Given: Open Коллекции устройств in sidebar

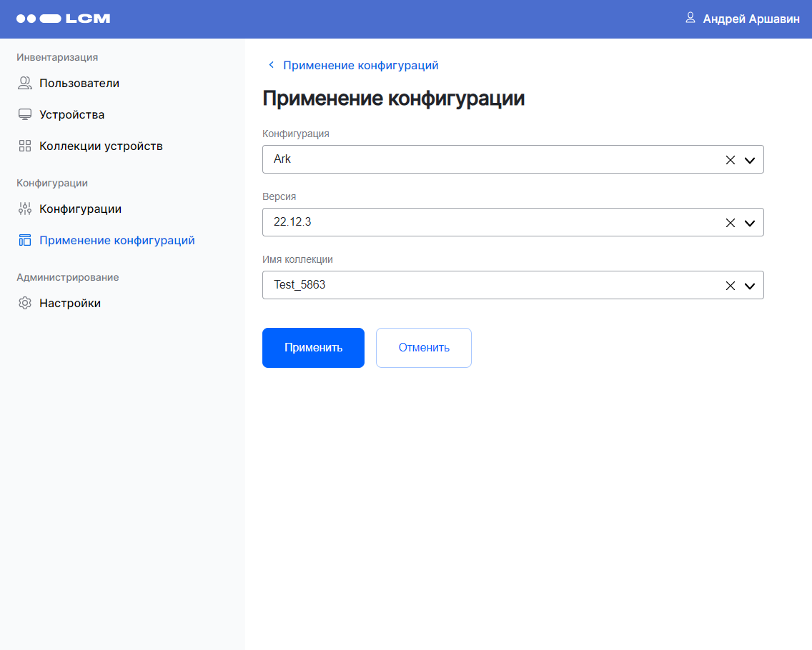Looking at the screenshot, I should coord(101,146).
